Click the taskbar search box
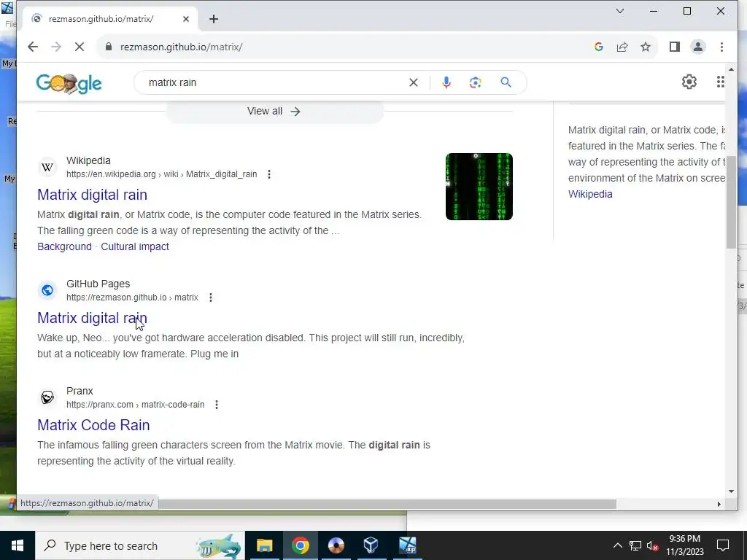The width and height of the screenshot is (747, 560). 139,545
